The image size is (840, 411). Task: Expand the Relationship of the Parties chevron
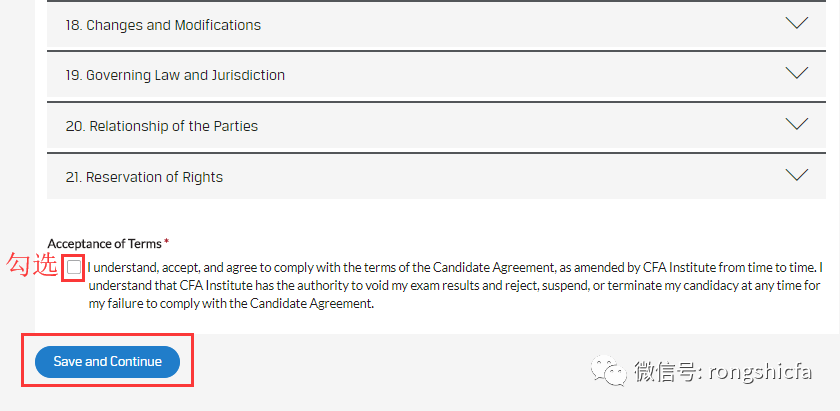point(796,124)
